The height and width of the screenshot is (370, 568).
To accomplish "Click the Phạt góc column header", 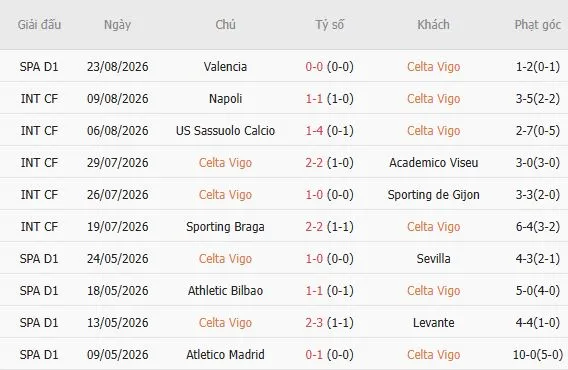I will tap(538, 25).
